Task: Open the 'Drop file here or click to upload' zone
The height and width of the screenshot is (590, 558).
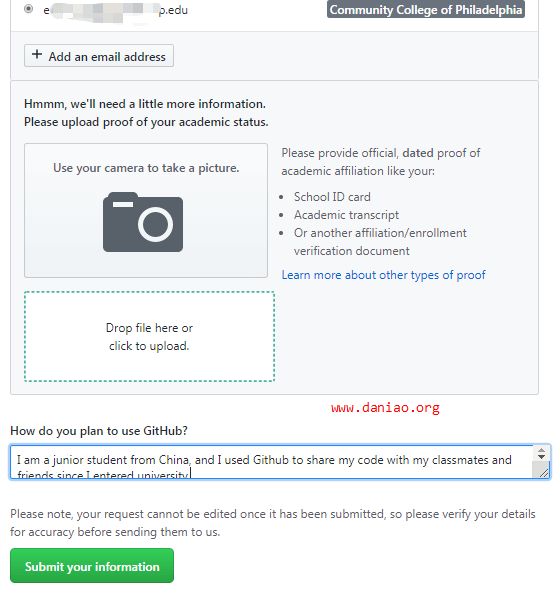Action: [x=149, y=337]
